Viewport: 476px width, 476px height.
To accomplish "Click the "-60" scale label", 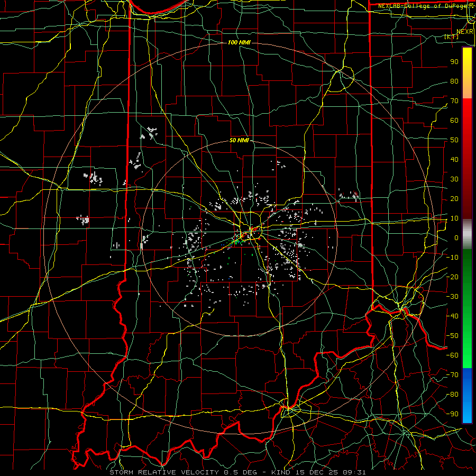I will tap(453, 355).
